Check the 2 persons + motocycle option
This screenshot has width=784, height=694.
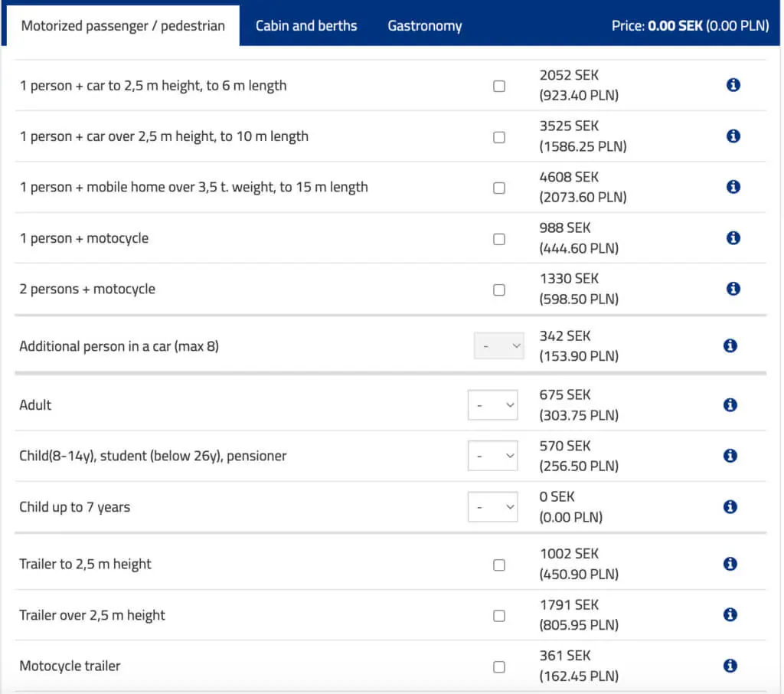[x=498, y=290]
